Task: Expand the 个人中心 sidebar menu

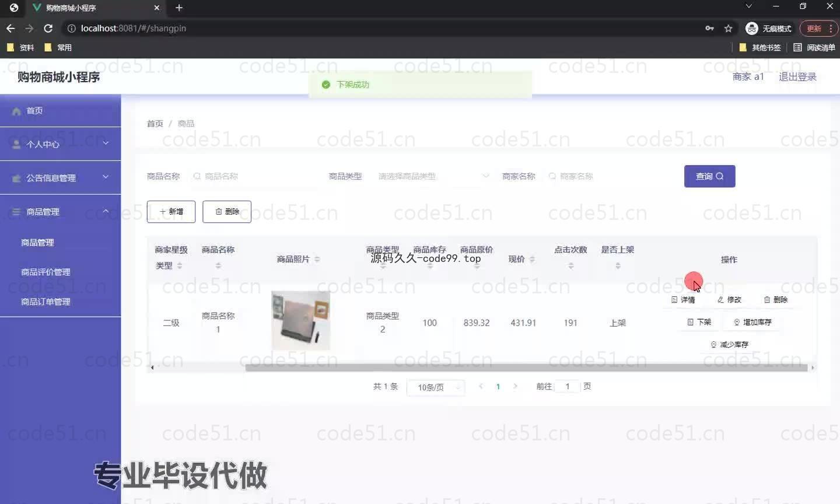Action: (x=61, y=143)
